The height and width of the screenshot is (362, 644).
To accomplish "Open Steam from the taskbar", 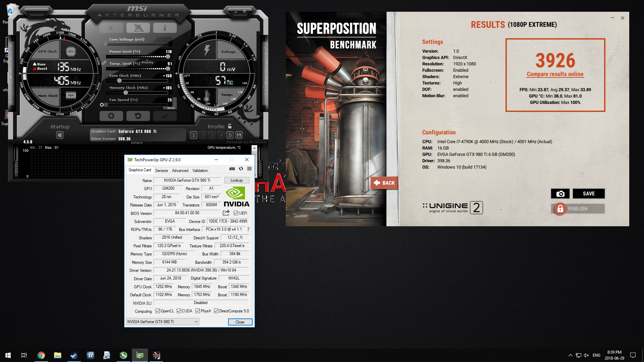I will (74, 355).
